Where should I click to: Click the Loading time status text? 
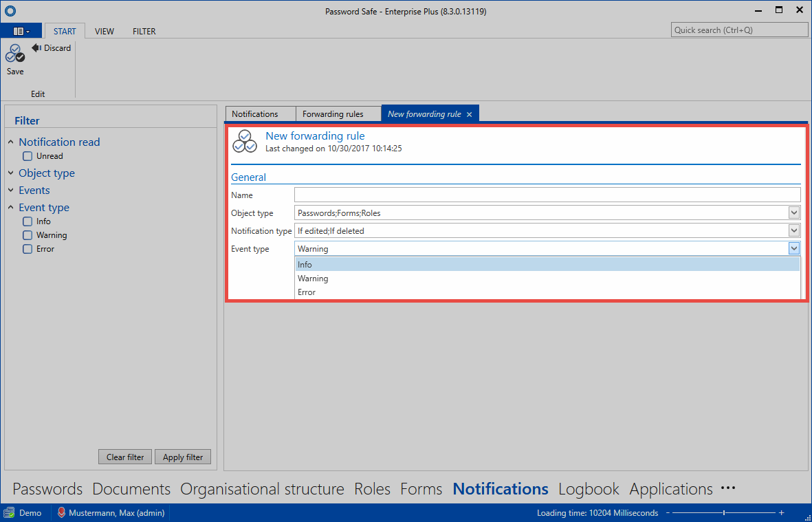597,512
